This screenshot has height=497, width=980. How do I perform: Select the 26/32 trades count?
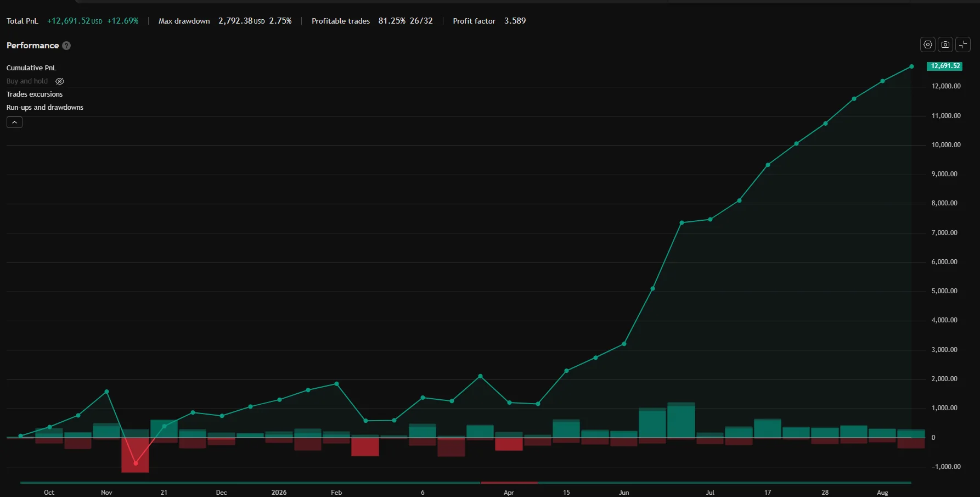coord(421,21)
